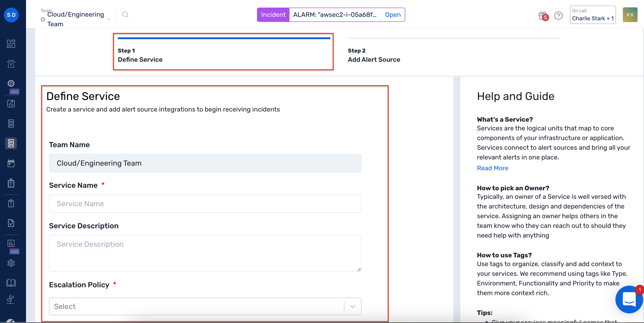
Task: Open the incidents siren icon in sidebar
Action: click(x=11, y=64)
